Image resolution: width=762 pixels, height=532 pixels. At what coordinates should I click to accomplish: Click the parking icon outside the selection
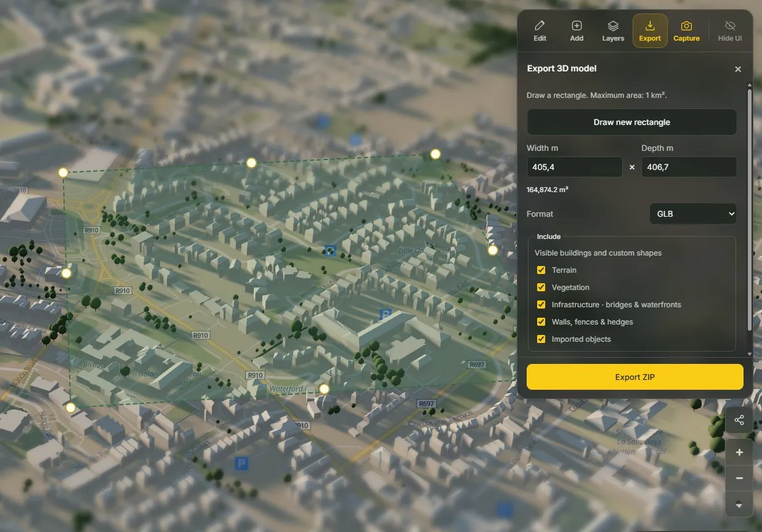click(241, 463)
